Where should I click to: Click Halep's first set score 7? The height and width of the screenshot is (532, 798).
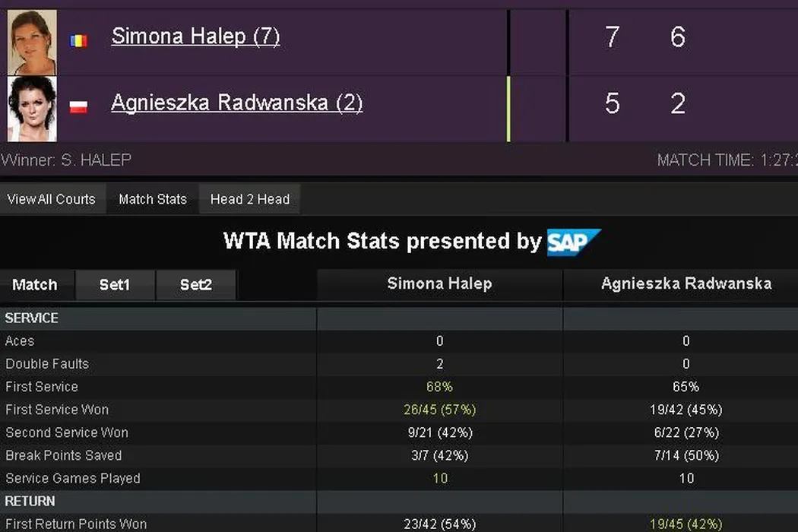[x=613, y=36]
